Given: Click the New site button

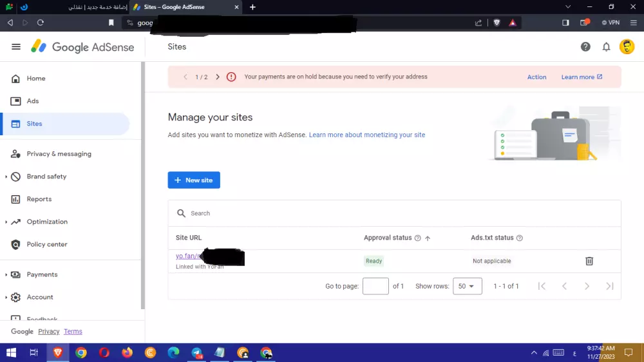Looking at the screenshot, I should tap(194, 180).
